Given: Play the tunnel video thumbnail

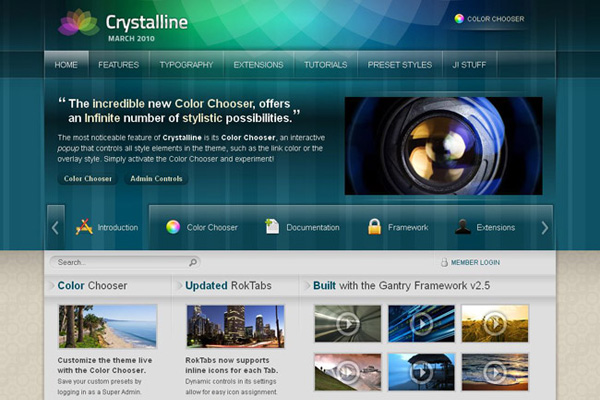Looking at the screenshot, I should 348,323.
